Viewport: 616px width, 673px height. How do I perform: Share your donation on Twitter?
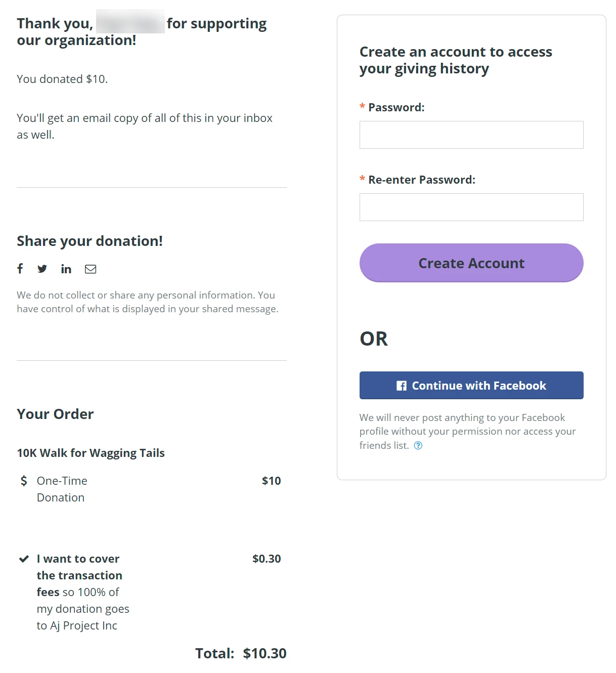pyautogui.click(x=42, y=269)
